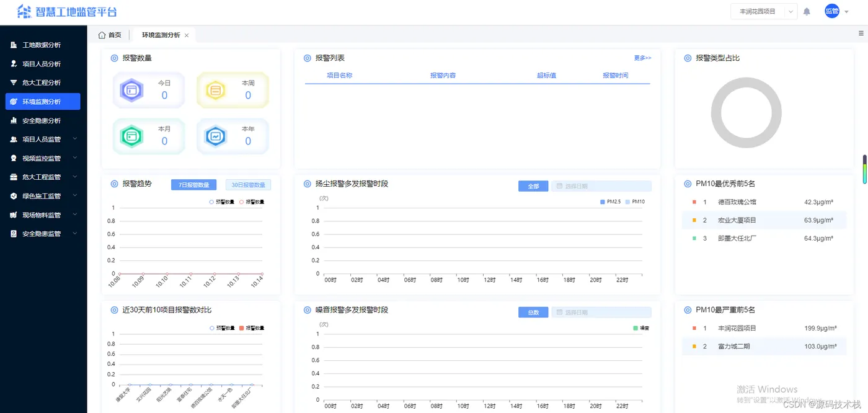Toggle 报警数量 legend in 报警趋势 chart
The width and height of the screenshot is (868, 413).
click(252, 202)
